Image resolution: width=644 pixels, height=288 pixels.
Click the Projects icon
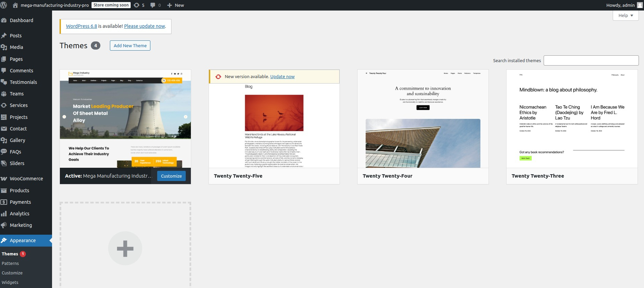click(4, 117)
